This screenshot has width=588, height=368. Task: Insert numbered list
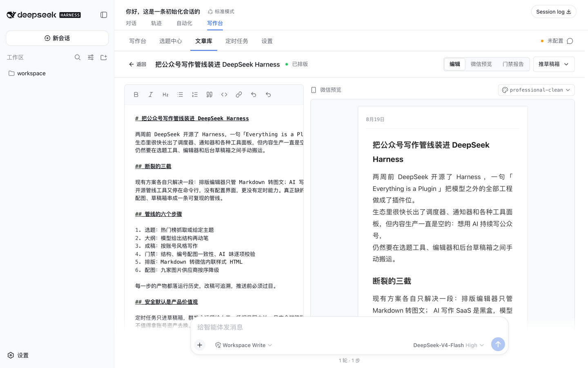[x=195, y=94]
